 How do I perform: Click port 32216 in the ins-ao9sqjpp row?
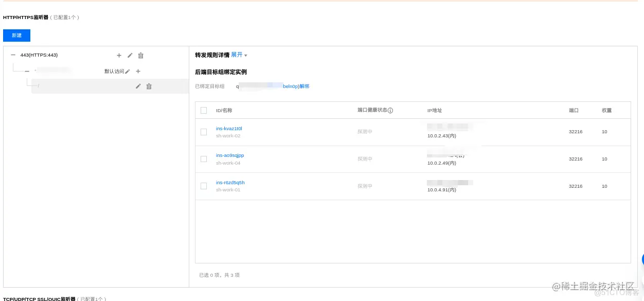576,159
